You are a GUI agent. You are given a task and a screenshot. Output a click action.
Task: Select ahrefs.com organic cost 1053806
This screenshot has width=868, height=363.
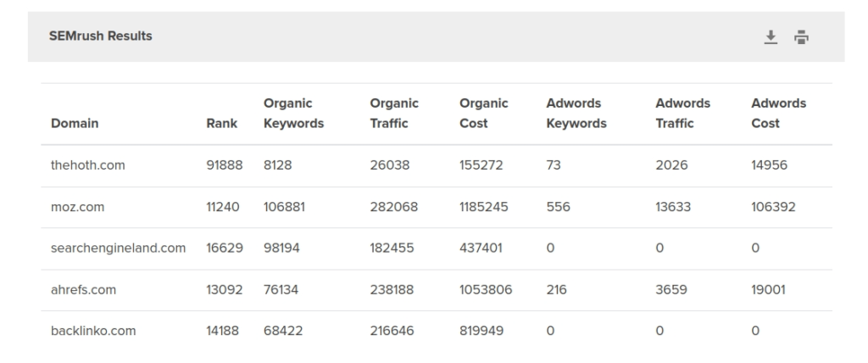point(486,290)
